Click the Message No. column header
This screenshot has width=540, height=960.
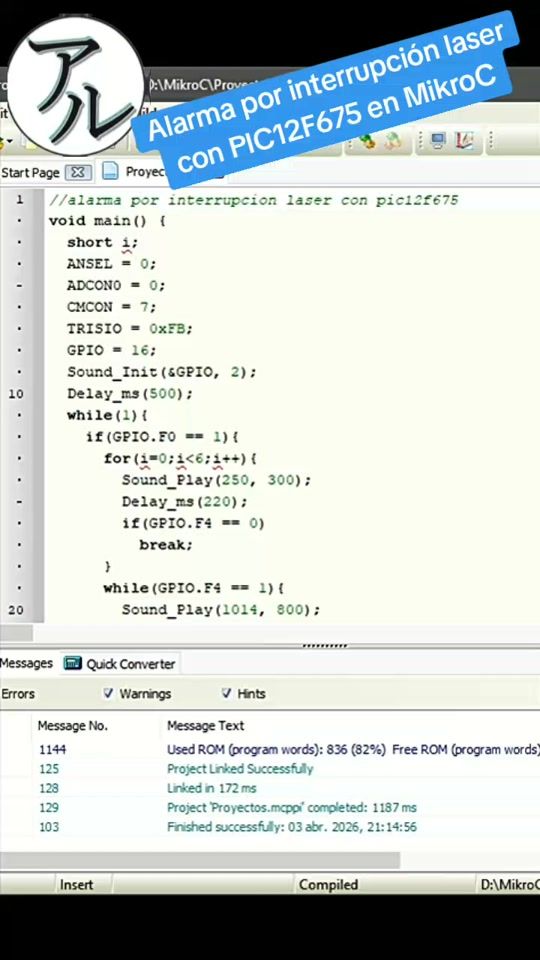73,726
